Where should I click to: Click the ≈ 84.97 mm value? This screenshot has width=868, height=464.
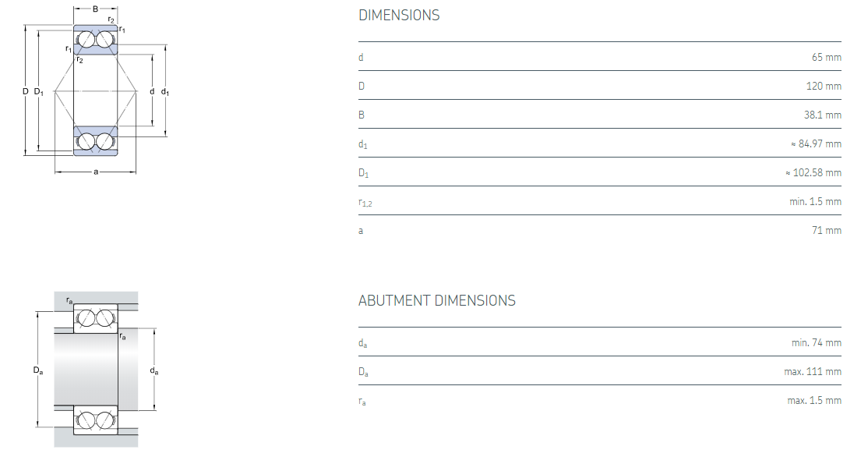pos(815,143)
